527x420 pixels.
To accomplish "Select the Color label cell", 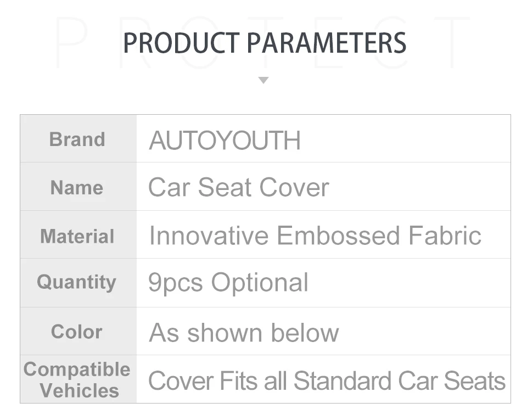I will click(x=77, y=332).
